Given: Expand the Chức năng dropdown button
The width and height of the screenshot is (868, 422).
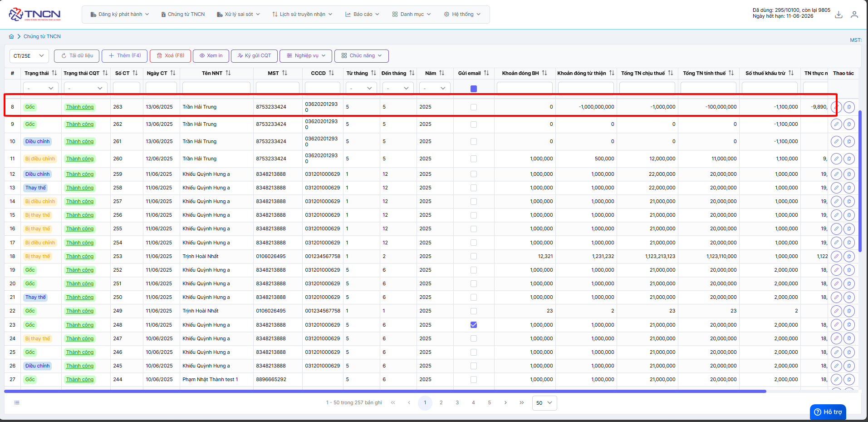Looking at the screenshot, I should pos(362,56).
